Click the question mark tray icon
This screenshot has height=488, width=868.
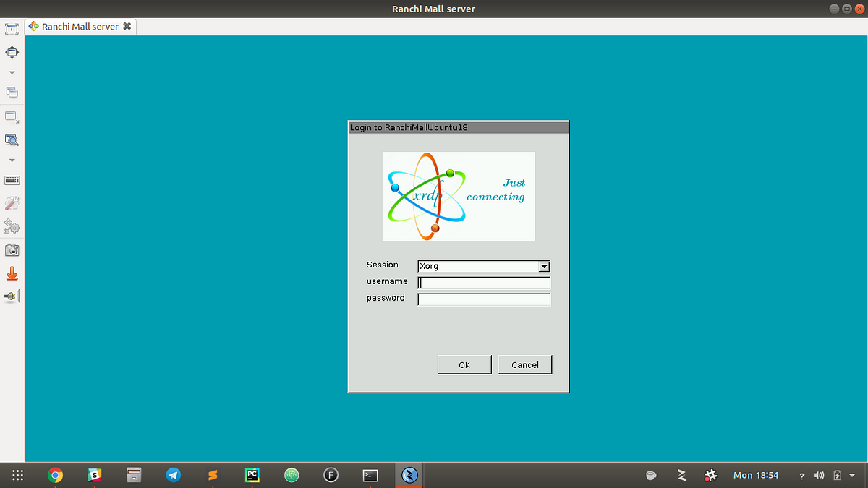(x=801, y=476)
